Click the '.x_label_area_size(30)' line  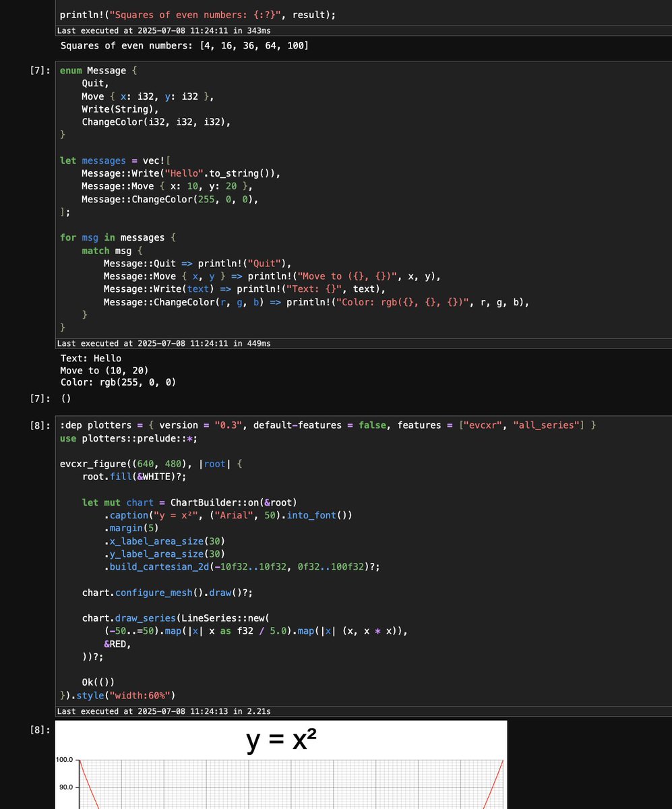tap(164, 541)
